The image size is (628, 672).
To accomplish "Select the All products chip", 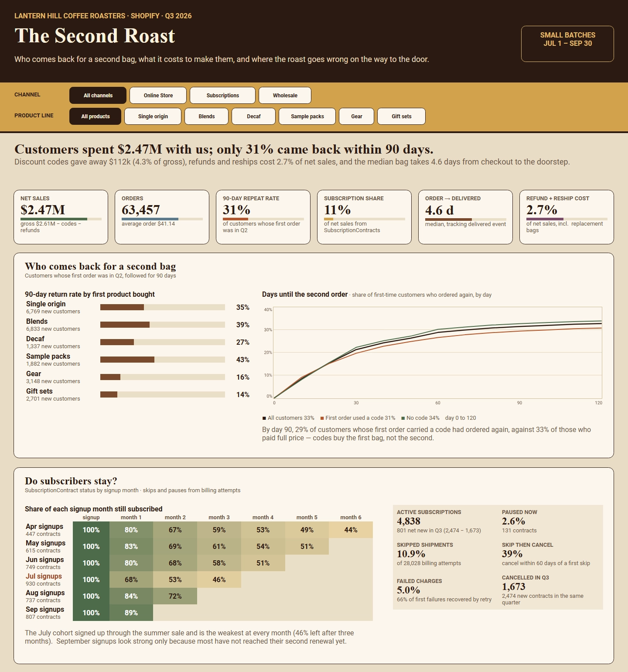I will tap(95, 116).
